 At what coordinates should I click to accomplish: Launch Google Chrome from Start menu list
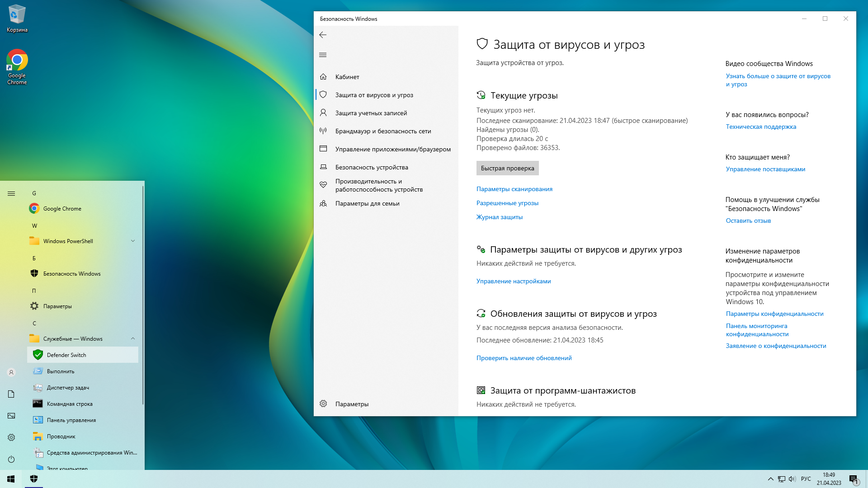[x=83, y=209]
